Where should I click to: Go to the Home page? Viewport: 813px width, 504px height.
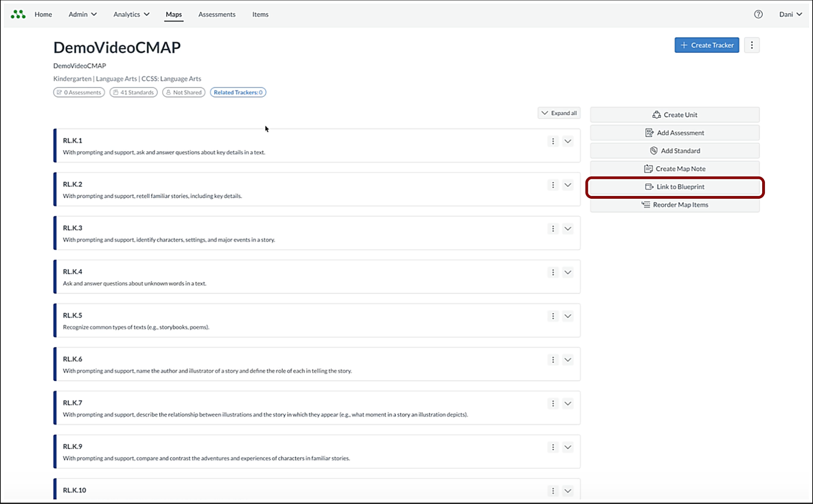click(x=43, y=14)
